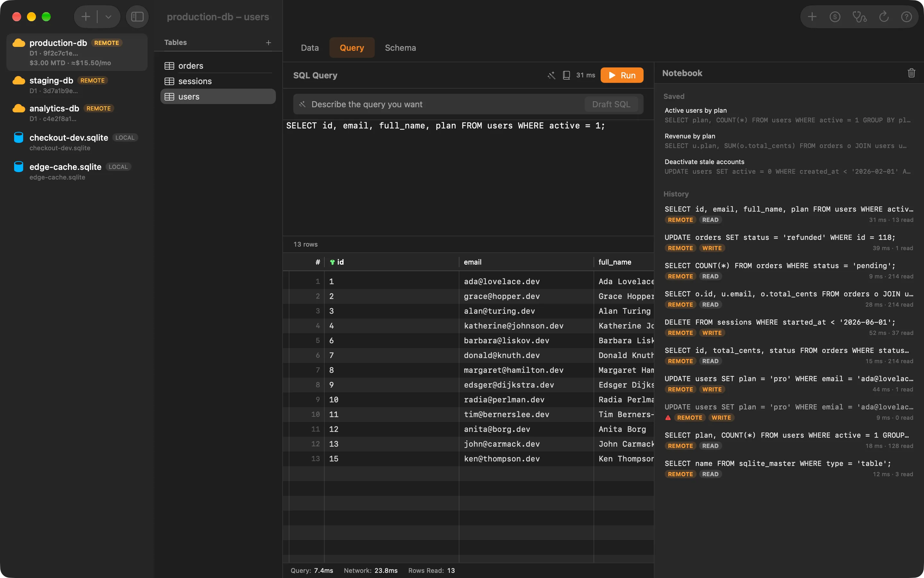Open saved query Revenue by plan
The image size is (924, 578).
click(x=789, y=141)
